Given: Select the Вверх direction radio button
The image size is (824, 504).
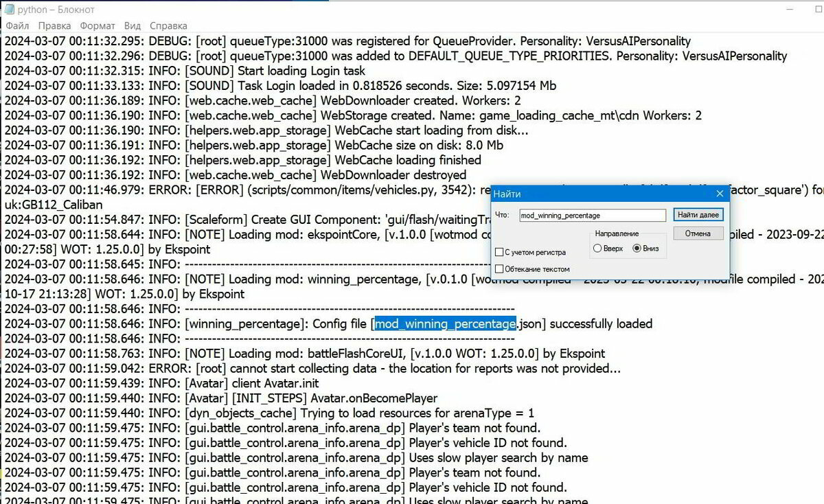Looking at the screenshot, I should click(x=597, y=249).
